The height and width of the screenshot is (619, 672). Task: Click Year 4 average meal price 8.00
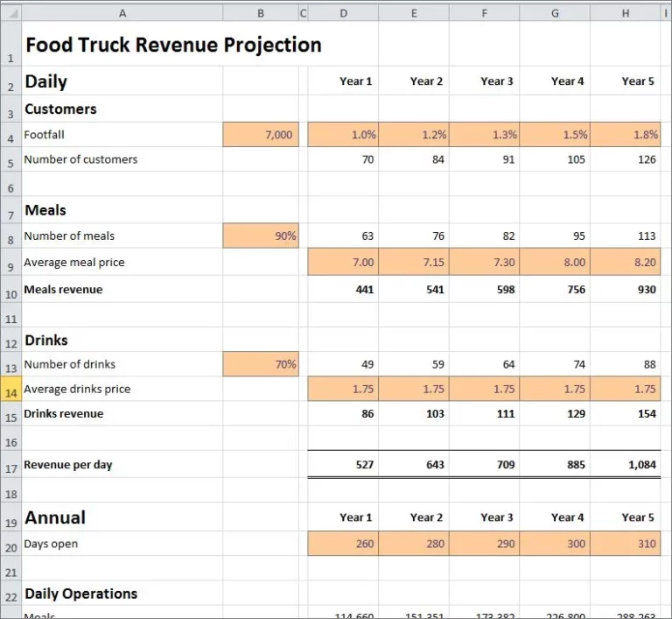point(555,262)
